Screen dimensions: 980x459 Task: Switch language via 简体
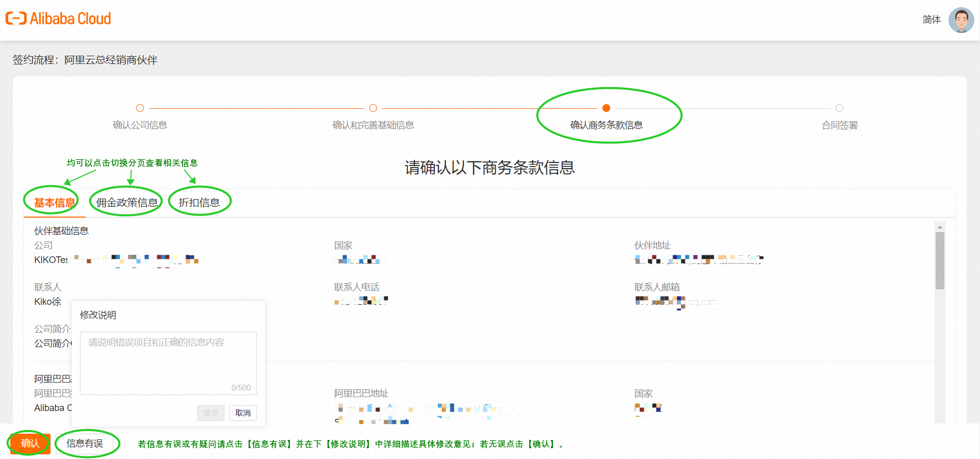click(x=932, y=20)
